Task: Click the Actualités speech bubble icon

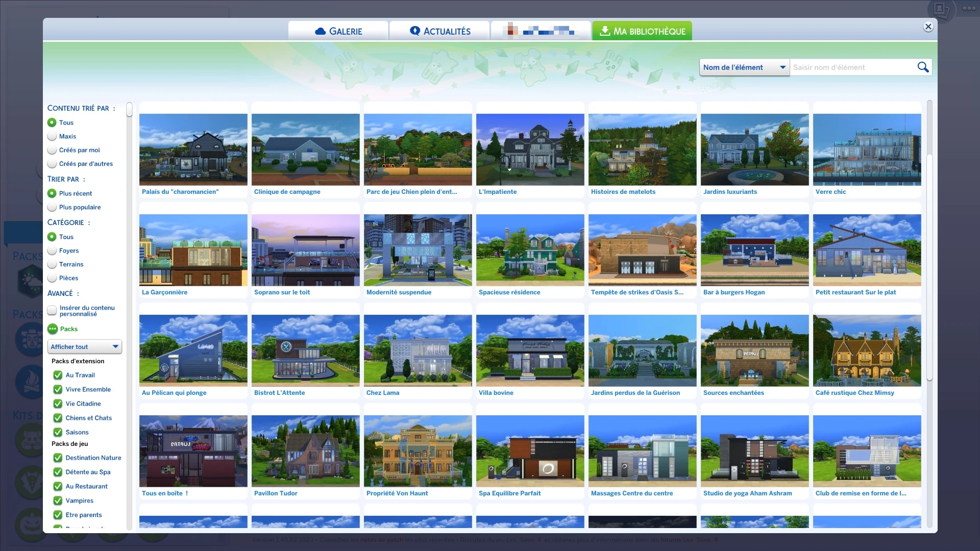Action: point(415,31)
